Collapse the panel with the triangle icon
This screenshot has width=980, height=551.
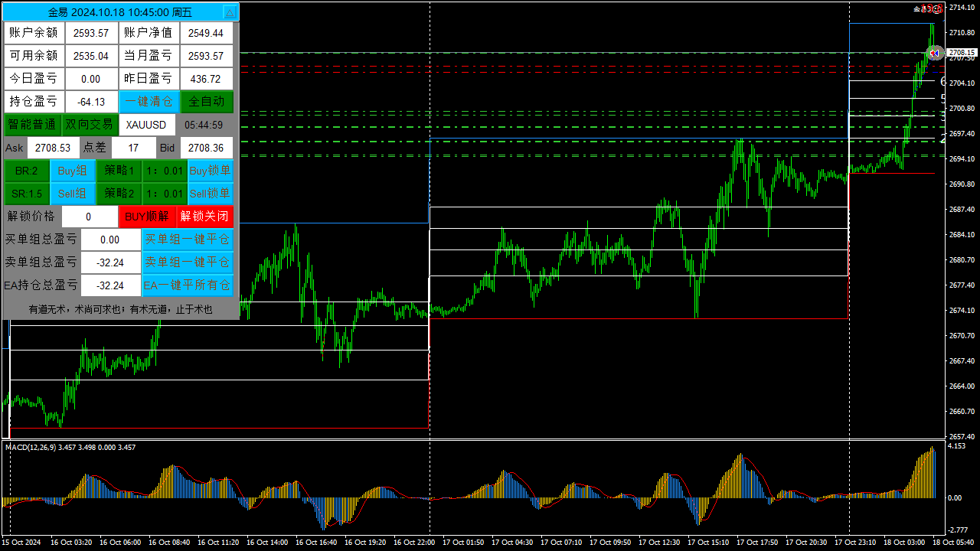click(230, 12)
